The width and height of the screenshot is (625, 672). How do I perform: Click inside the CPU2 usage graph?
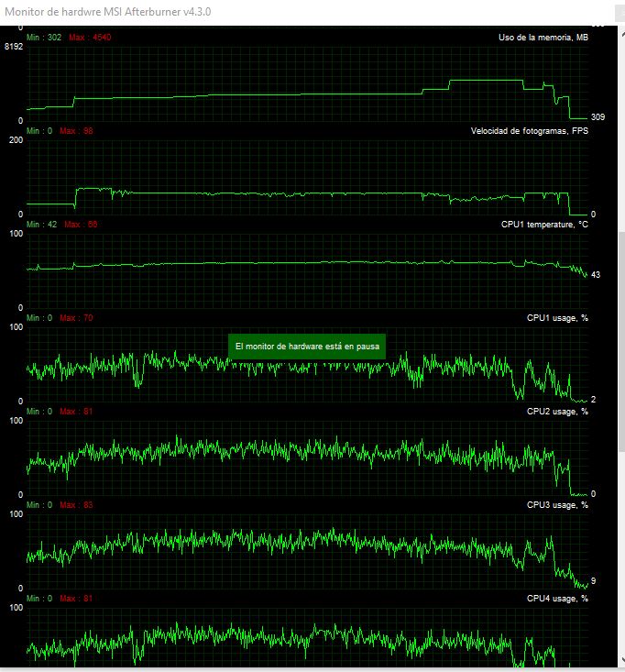[x=307, y=457]
